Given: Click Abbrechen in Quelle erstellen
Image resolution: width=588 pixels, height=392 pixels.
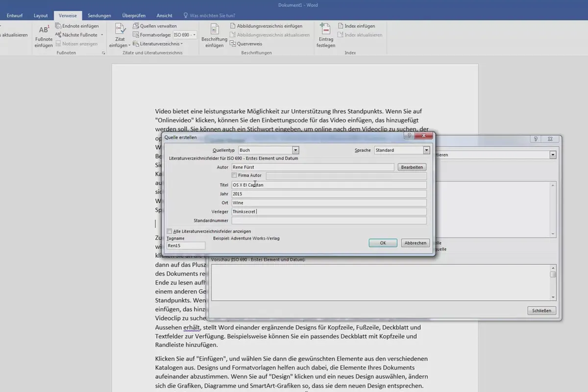Looking at the screenshot, I should tap(415, 243).
